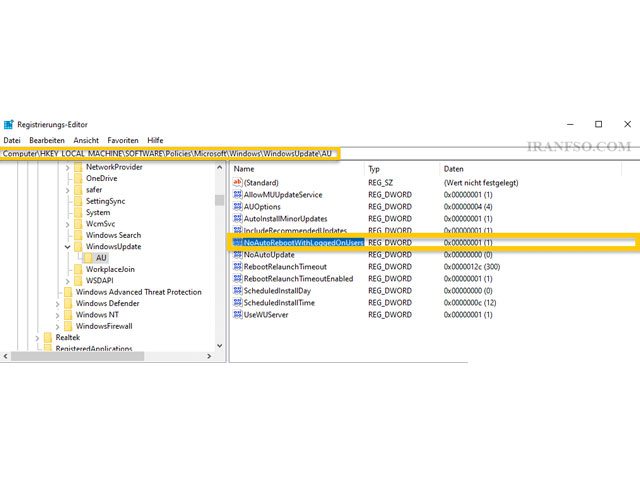Click the 0x0000012c (300) data value
Viewport: 640px width, 480px height.
pos(472,267)
